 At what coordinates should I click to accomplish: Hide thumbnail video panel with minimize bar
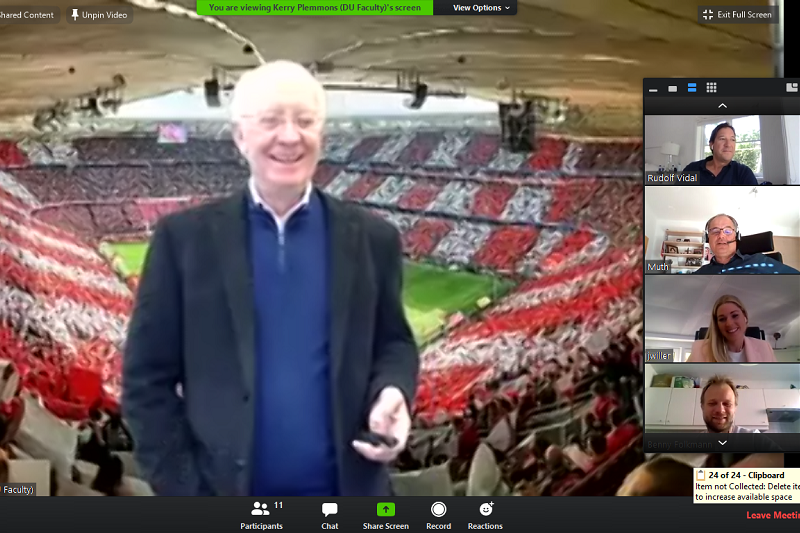653,88
